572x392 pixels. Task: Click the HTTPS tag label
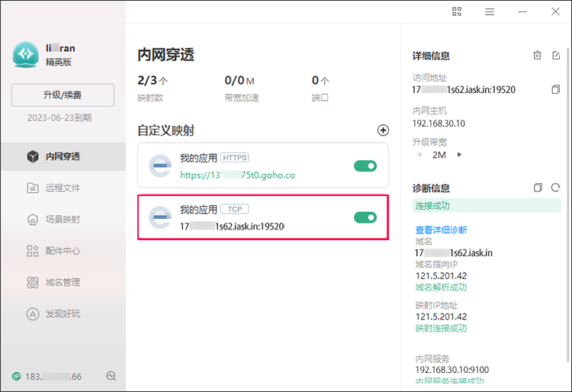click(x=235, y=158)
